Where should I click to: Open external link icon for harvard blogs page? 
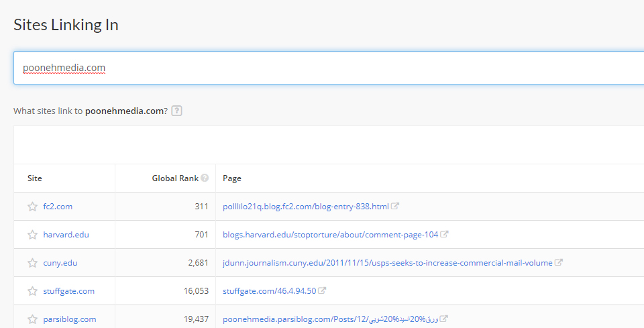(x=444, y=234)
